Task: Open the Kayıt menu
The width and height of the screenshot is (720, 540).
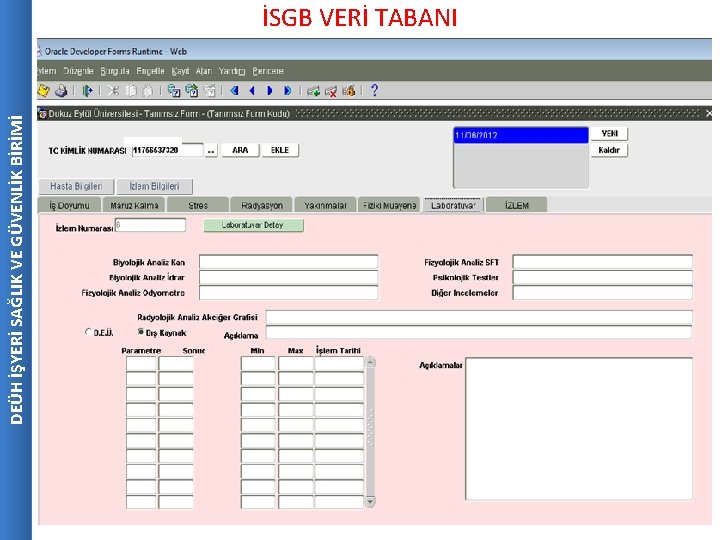Action: [x=180, y=71]
